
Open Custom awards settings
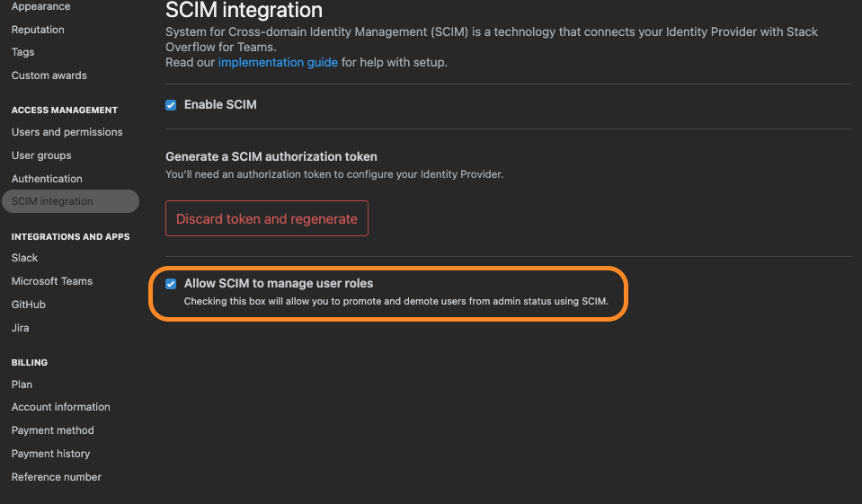point(49,75)
